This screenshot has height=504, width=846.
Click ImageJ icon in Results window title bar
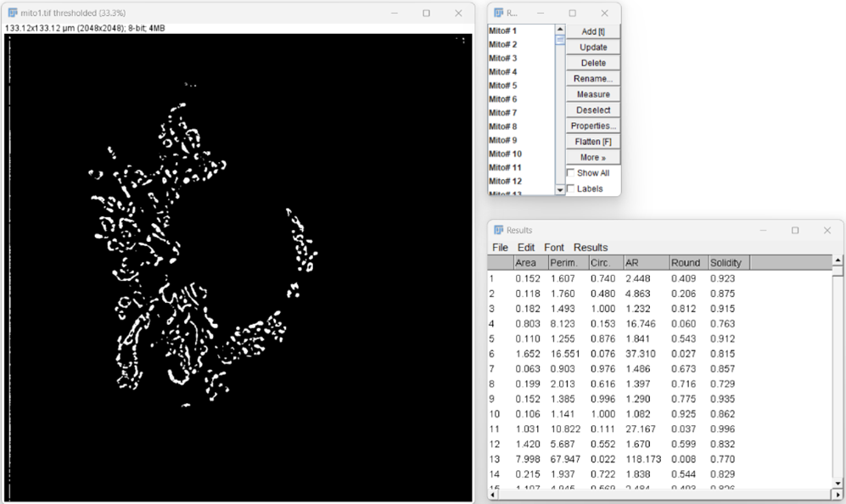point(499,230)
